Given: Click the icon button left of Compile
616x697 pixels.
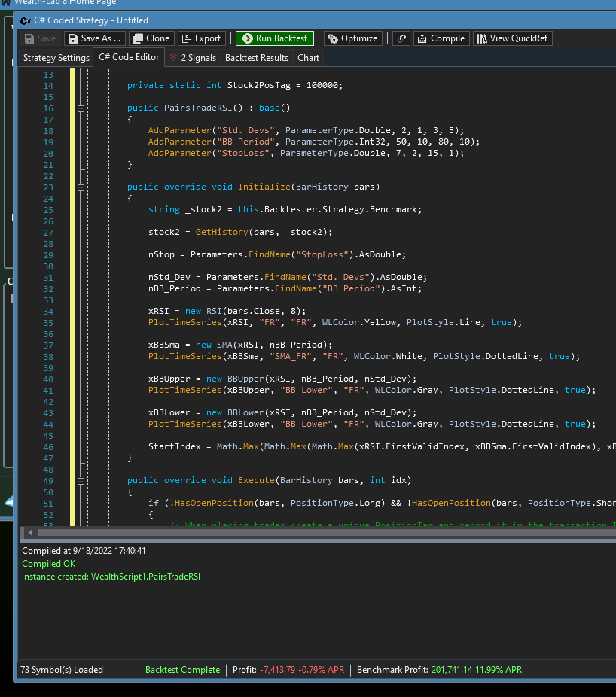Looking at the screenshot, I should (x=401, y=38).
